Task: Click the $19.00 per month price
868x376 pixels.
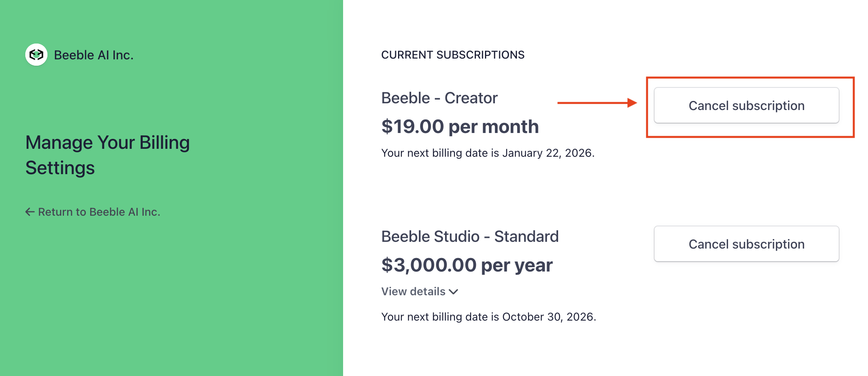Action: click(x=460, y=127)
